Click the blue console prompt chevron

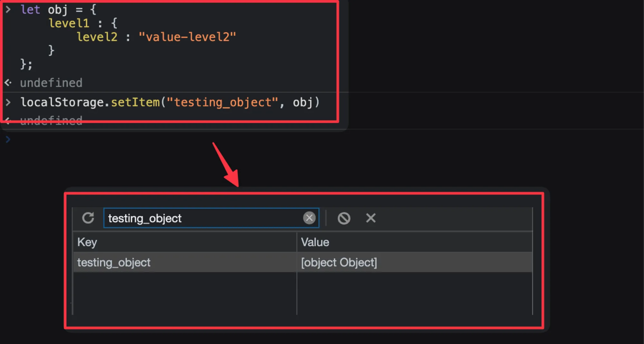(8, 139)
